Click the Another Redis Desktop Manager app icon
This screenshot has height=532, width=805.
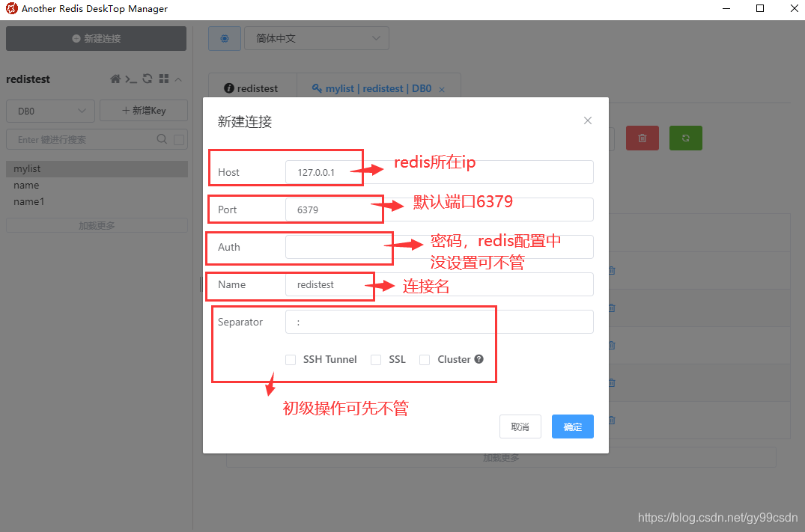[x=12, y=9]
